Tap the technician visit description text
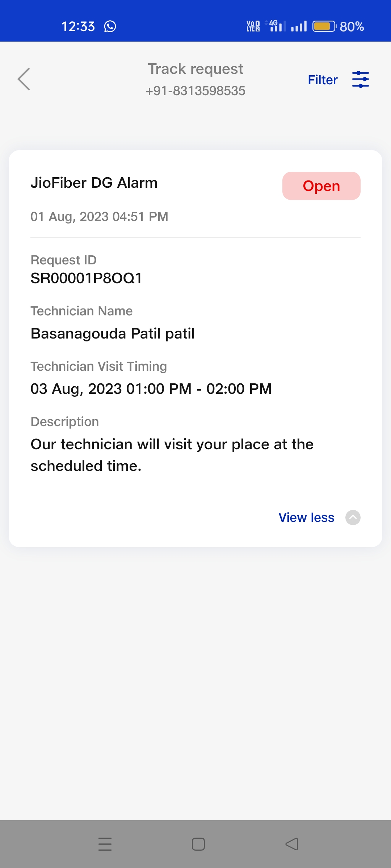This screenshot has width=391, height=868. 172,455
